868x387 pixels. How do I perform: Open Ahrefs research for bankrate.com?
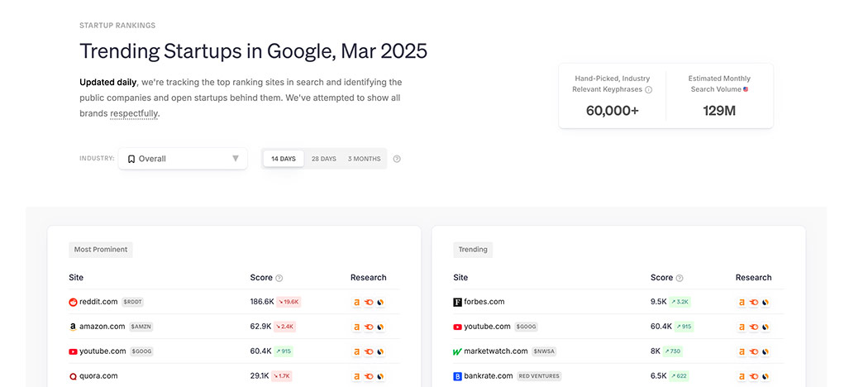pyautogui.click(x=742, y=376)
